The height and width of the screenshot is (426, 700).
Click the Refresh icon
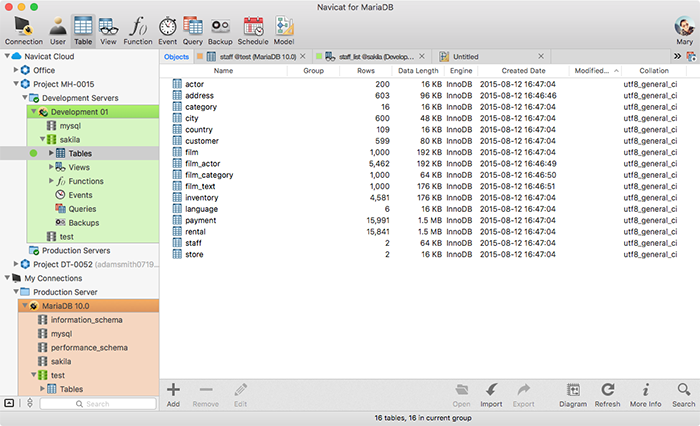tap(607, 395)
